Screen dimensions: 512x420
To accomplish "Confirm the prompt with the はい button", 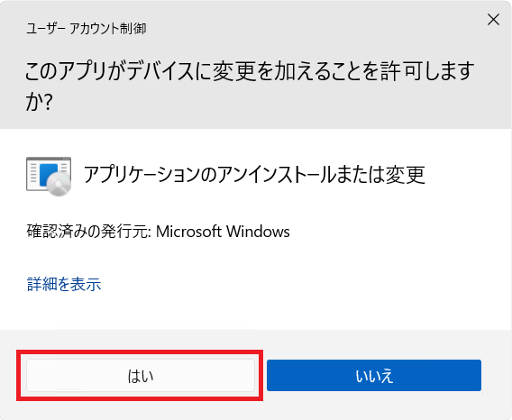I will tap(141, 375).
